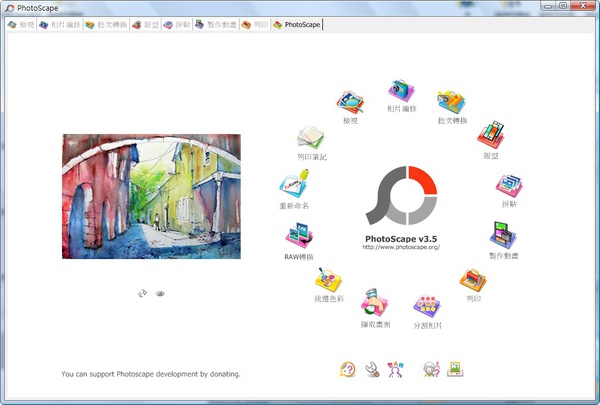Click the language selection person icon

click(x=395, y=369)
